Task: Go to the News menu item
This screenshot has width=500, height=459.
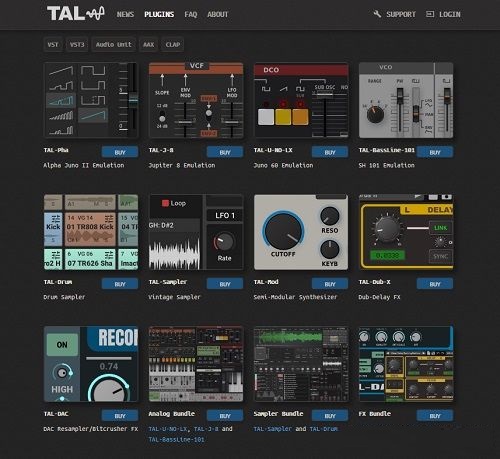Action: (x=125, y=14)
